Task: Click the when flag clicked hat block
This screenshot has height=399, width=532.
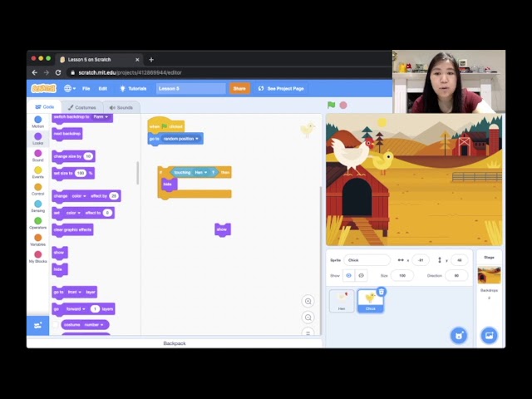Action: pyautogui.click(x=166, y=126)
